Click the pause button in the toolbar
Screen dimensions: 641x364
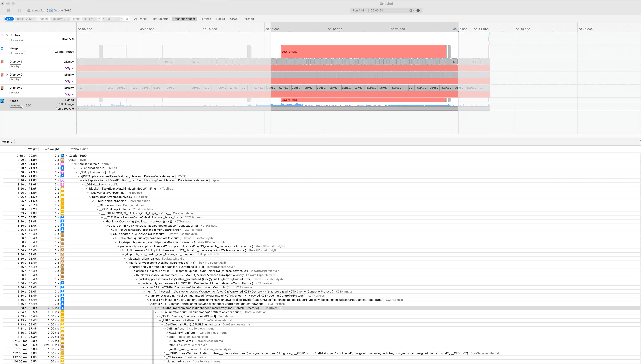[x=20, y=10]
